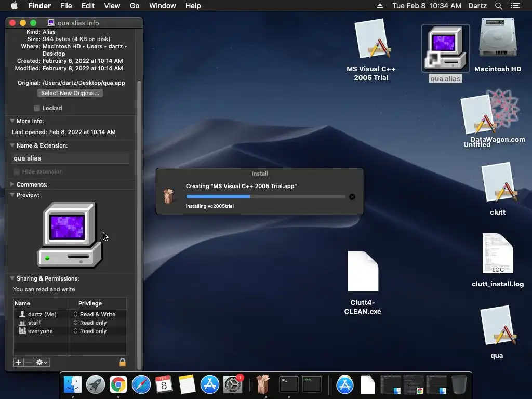The image size is (532, 399).
Task: Open the Window menu
Action: click(163, 6)
